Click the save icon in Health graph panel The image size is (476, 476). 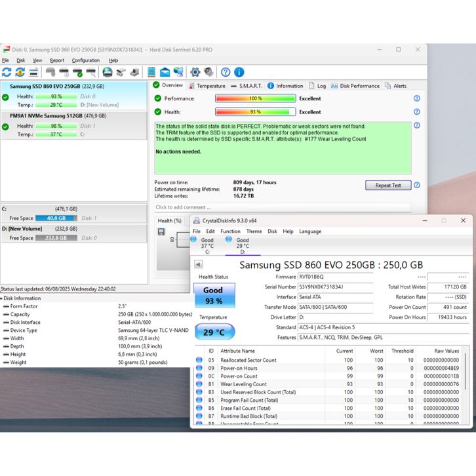point(161,231)
